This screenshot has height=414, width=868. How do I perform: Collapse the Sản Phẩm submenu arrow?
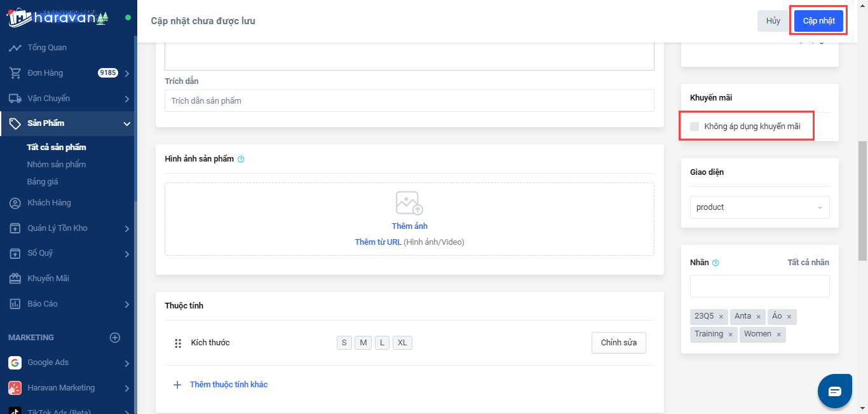pyautogui.click(x=127, y=124)
